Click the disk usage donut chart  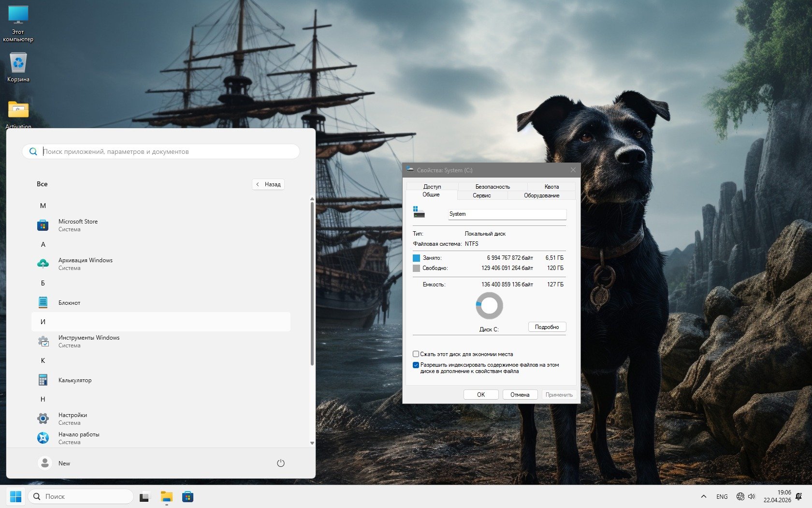tap(489, 306)
